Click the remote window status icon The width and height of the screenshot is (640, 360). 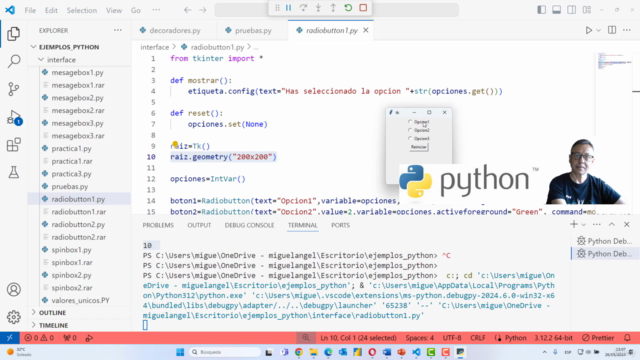point(10,338)
